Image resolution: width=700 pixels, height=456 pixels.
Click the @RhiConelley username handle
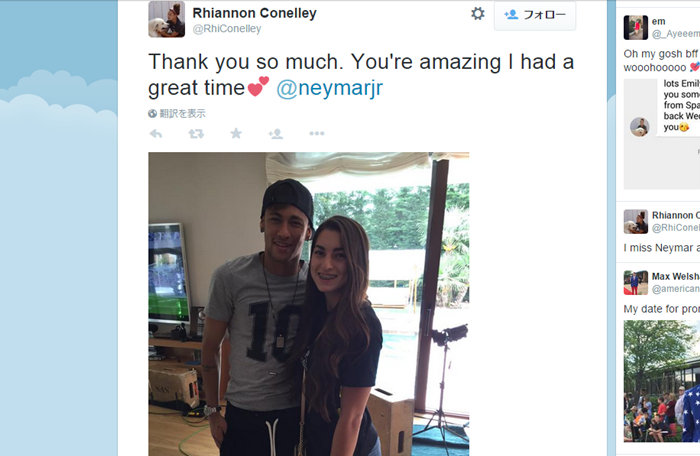226,29
